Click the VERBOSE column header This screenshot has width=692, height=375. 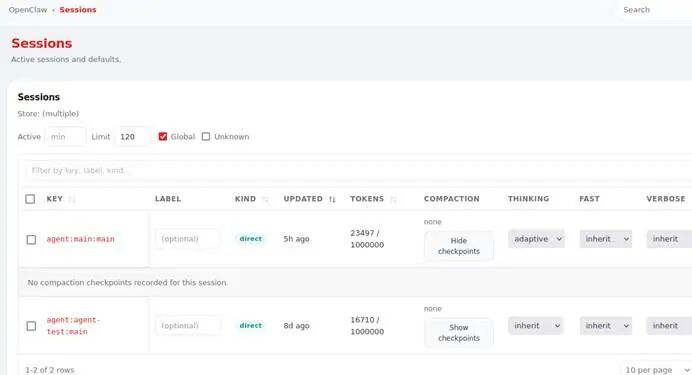[x=666, y=199]
